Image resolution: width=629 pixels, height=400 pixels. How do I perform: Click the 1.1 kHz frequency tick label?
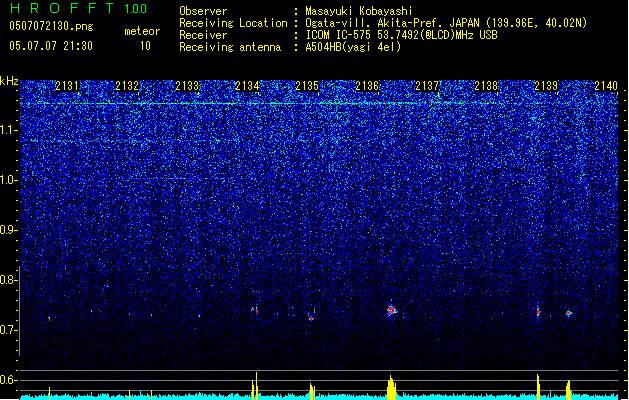click(x=9, y=130)
